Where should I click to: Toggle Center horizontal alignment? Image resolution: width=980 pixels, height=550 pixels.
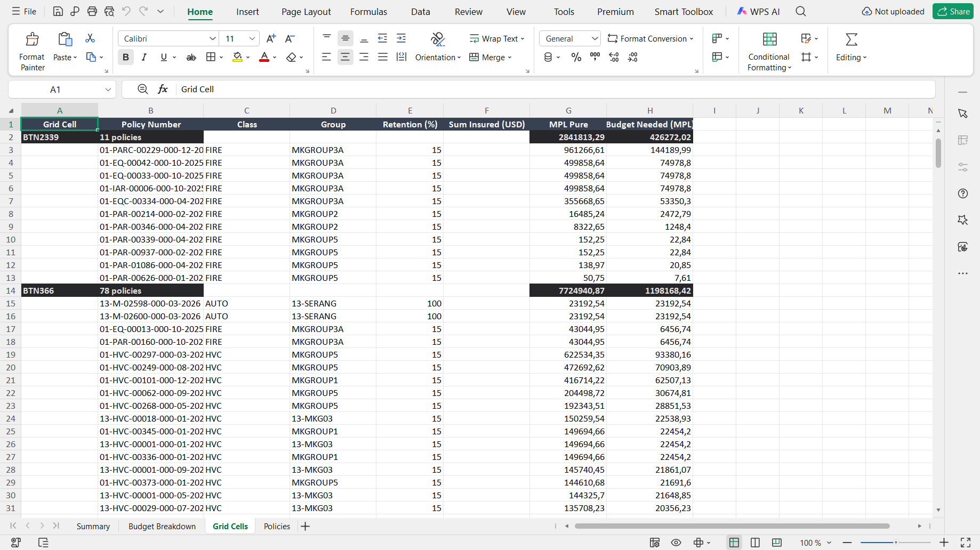[x=346, y=57]
